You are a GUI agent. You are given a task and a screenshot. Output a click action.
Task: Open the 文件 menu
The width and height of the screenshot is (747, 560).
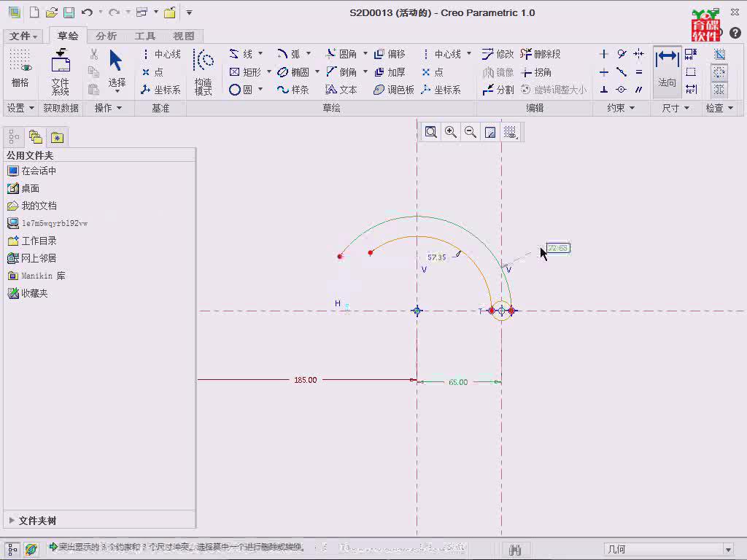pos(23,36)
